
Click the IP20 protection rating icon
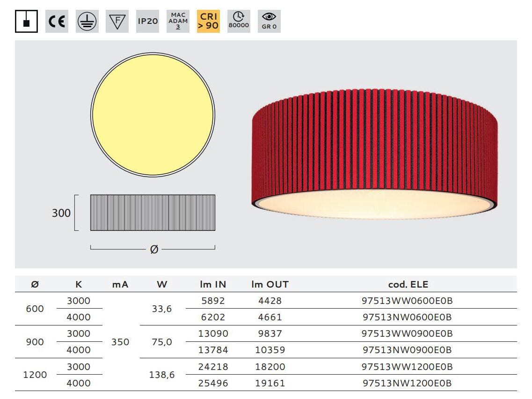[147, 21]
